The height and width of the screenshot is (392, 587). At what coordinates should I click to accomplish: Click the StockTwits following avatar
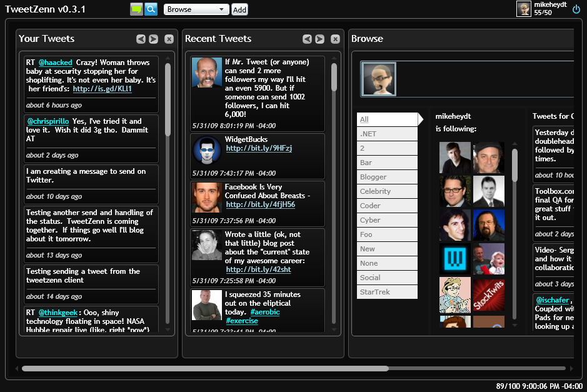[489, 295]
